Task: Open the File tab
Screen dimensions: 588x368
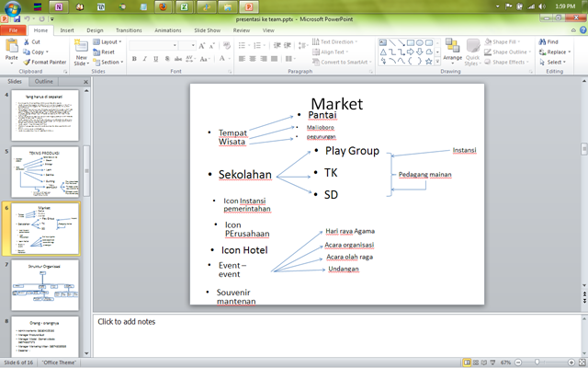Action: [13, 30]
